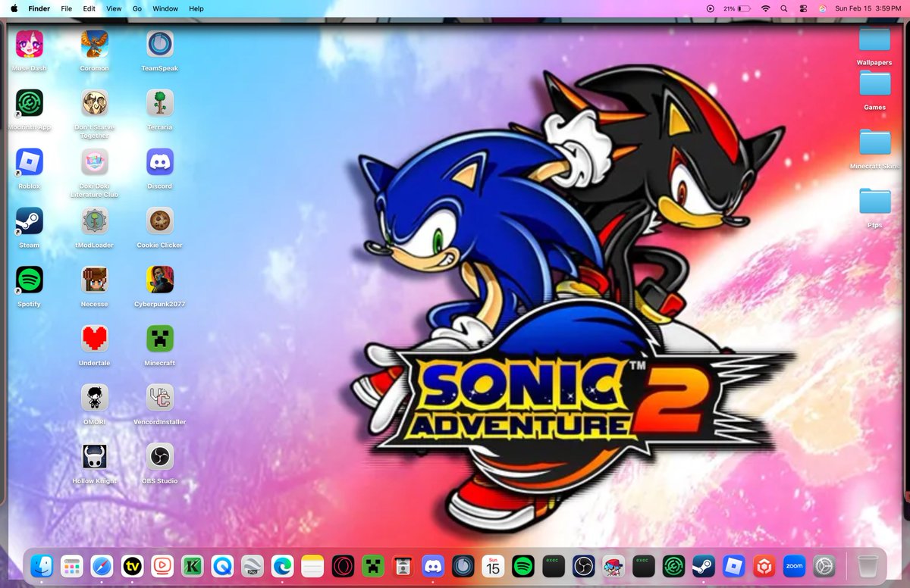Select Doki Doki Literature Club icon
Image resolution: width=910 pixels, height=588 pixels.
(95, 161)
